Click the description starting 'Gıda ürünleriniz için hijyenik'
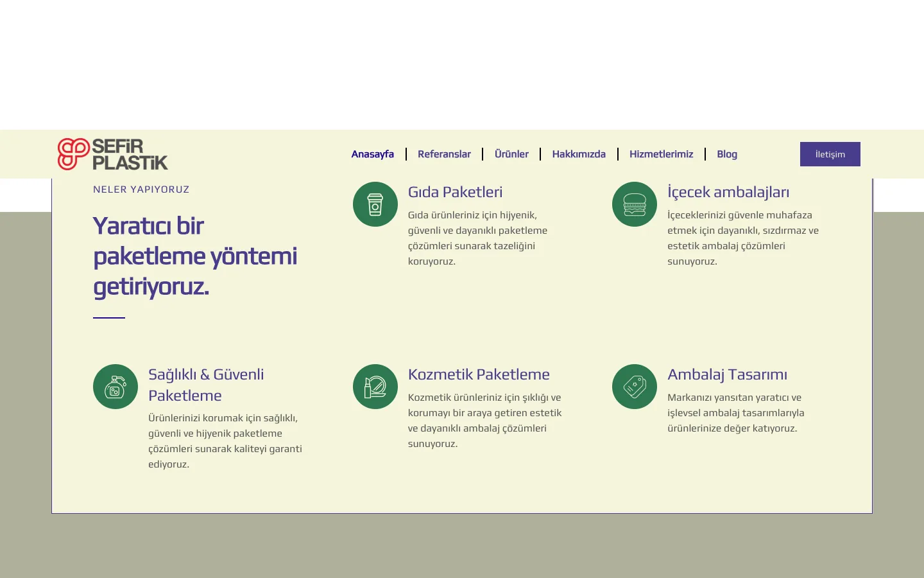Viewport: 924px width, 578px height. [x=478, y=238]
